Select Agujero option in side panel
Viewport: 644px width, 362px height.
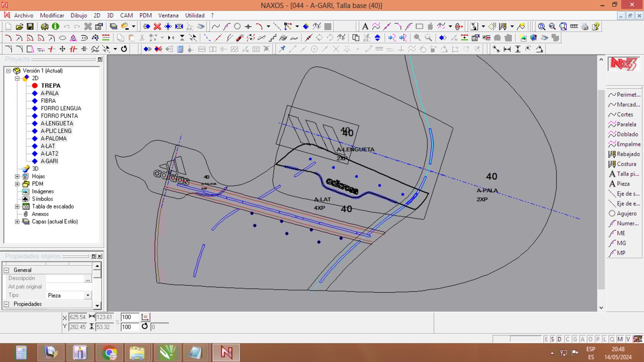(623, 213)
